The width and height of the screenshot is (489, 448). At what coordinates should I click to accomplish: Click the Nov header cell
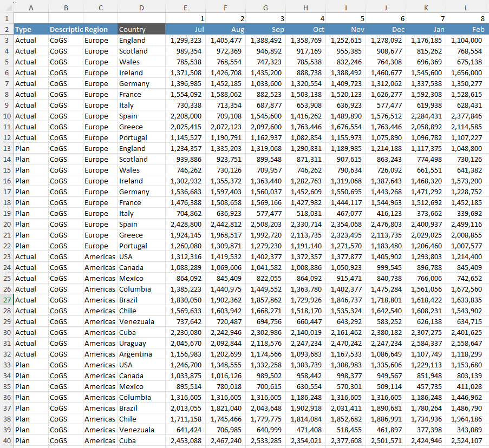(x=345, y=29)
